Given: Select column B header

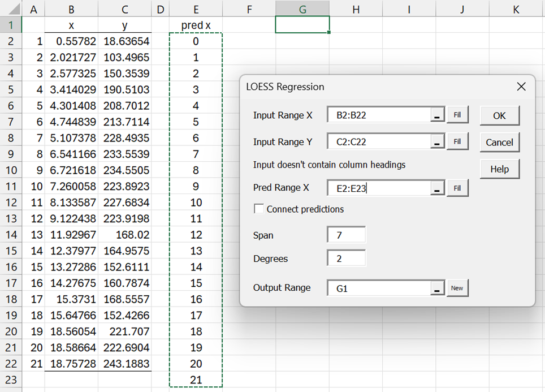Looking at the screenshot, I should click(71, 9).
